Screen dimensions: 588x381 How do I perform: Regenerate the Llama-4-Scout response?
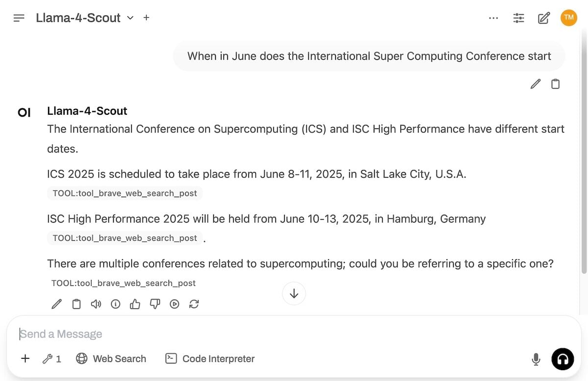coord(194,304)
